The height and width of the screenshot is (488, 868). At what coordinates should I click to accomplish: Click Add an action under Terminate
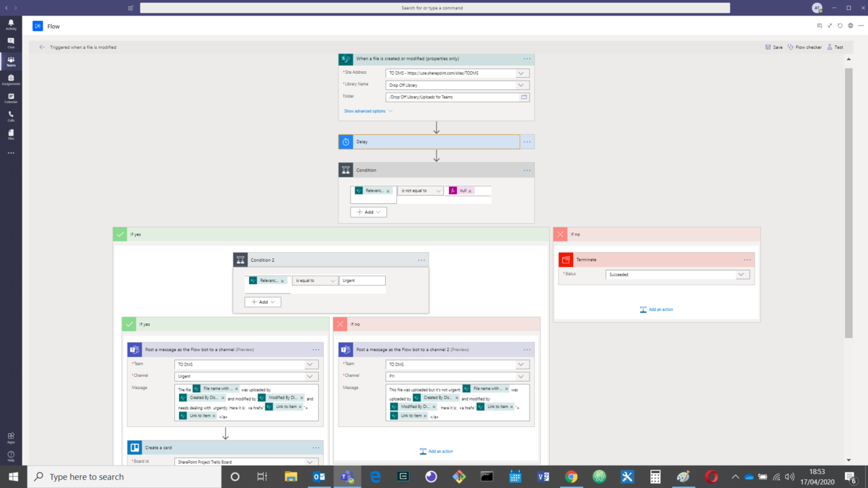tap(655, 309)
